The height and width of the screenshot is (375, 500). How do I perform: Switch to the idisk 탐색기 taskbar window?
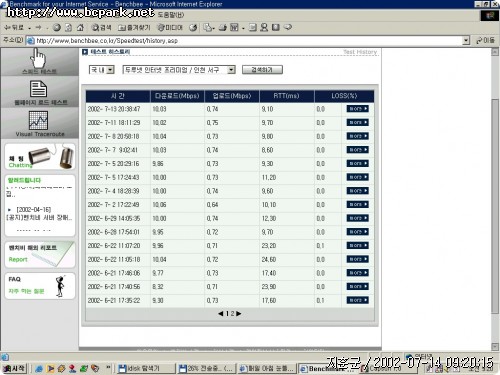[147, 368]
